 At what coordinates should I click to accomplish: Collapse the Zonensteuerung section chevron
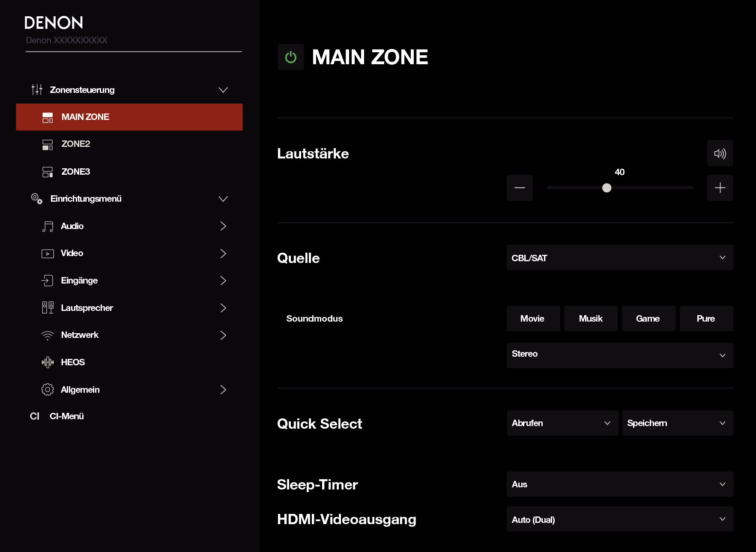223,90
